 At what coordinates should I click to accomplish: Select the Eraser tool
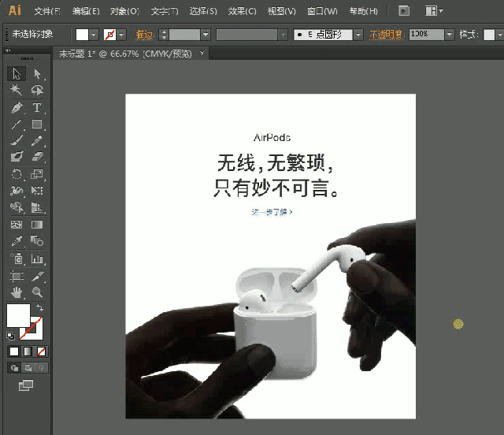pyautogui.click(x=37, y=156)
